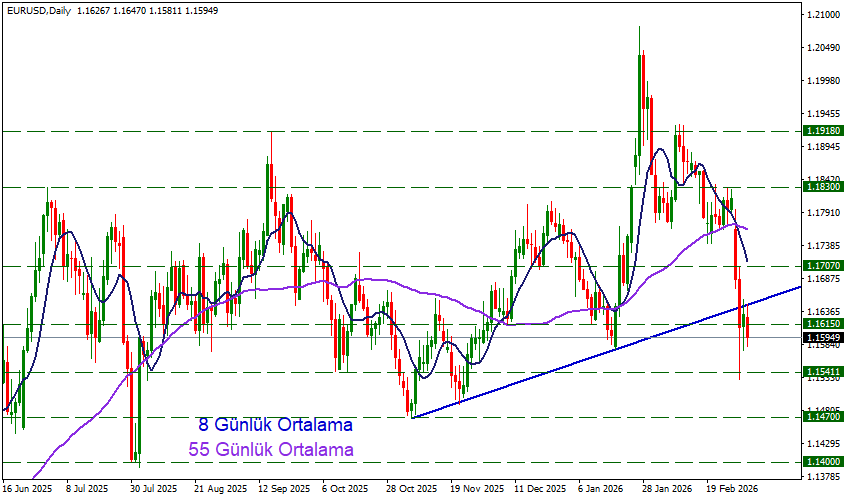Click the 1.15411 support level label
The height and width of the screenshot is (500, 847).
tap(822, 372)
